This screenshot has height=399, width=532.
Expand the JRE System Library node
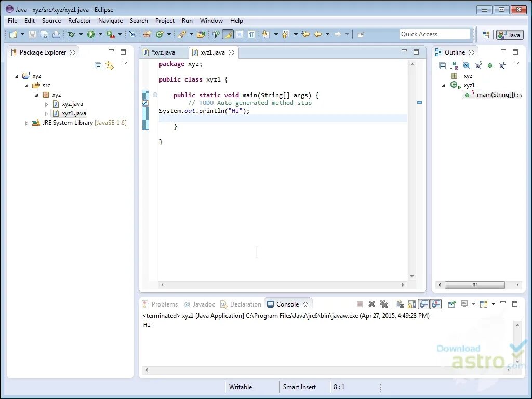pyautogui.click(x=26, y=124)
